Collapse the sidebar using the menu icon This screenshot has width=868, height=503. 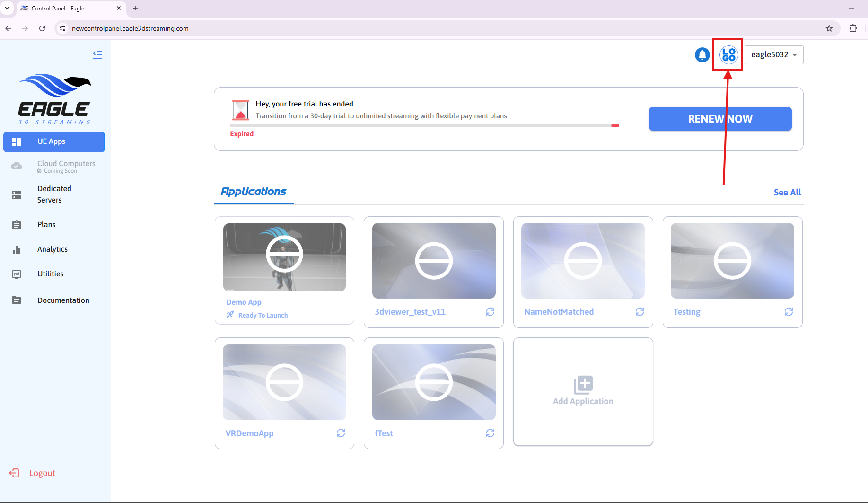(97, 55)
